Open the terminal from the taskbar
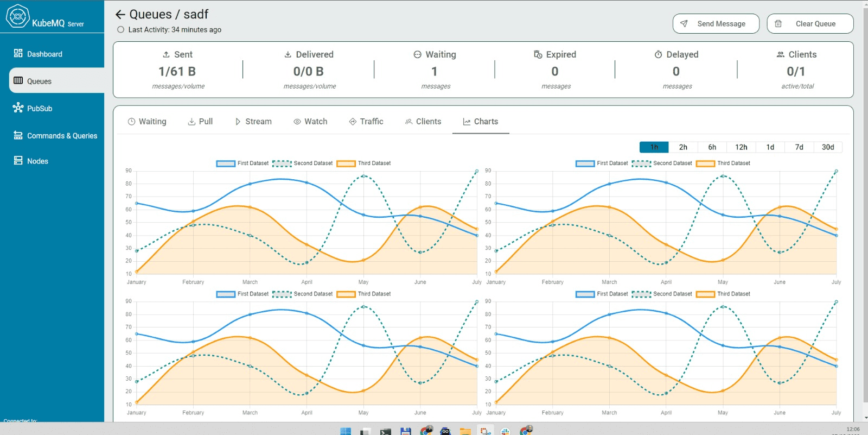This screenshot has height=435, width=868. pyautogui.click(x=386, y=432)
